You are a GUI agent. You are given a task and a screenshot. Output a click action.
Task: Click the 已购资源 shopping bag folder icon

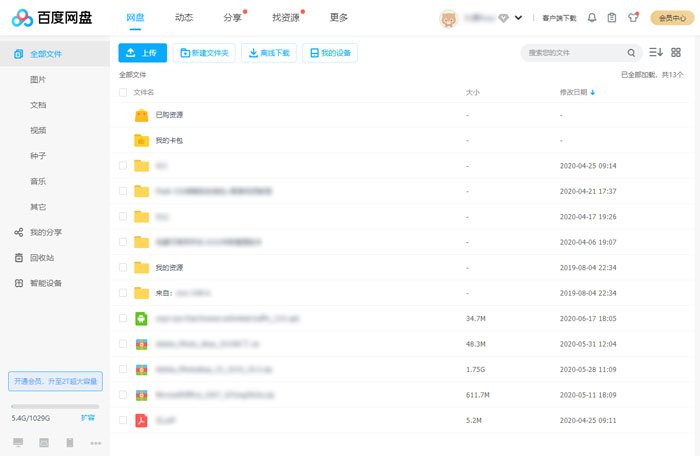(142, 115)
